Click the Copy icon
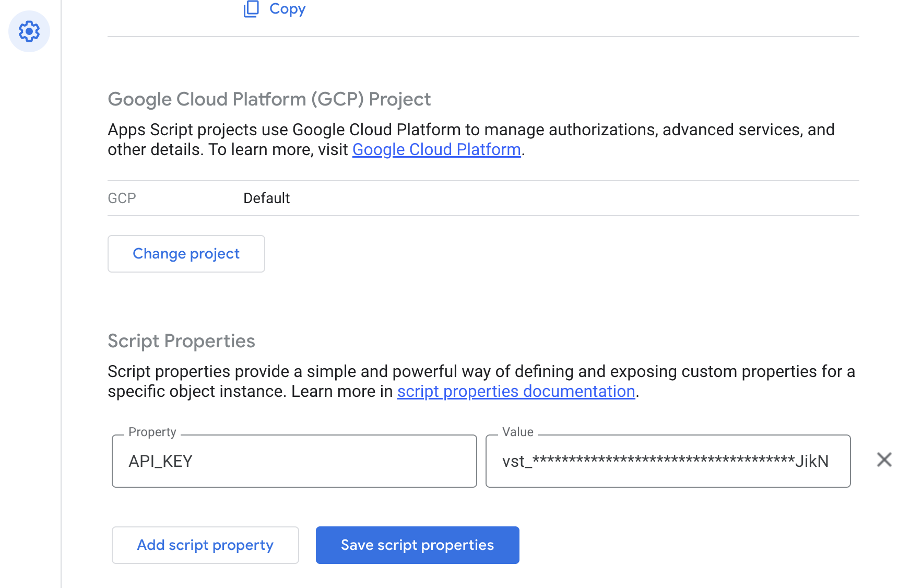The height and width of the screenshot is (588, 922). 251,8
